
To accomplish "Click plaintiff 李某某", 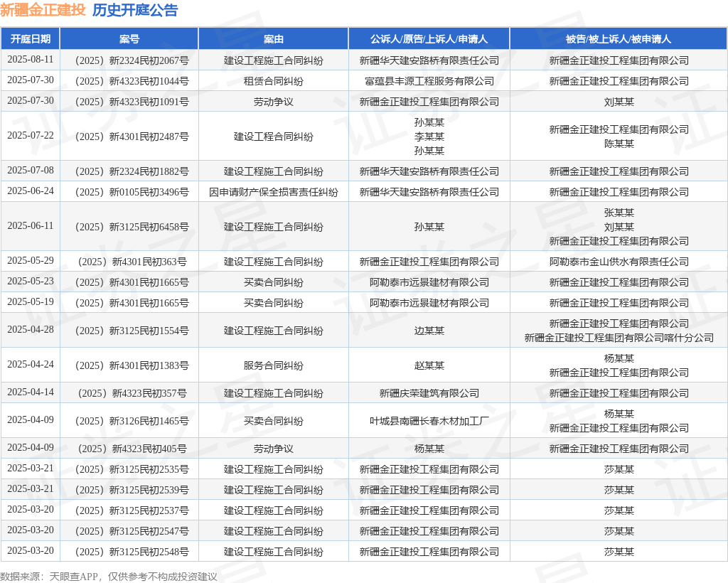I will tap(429, 137).
